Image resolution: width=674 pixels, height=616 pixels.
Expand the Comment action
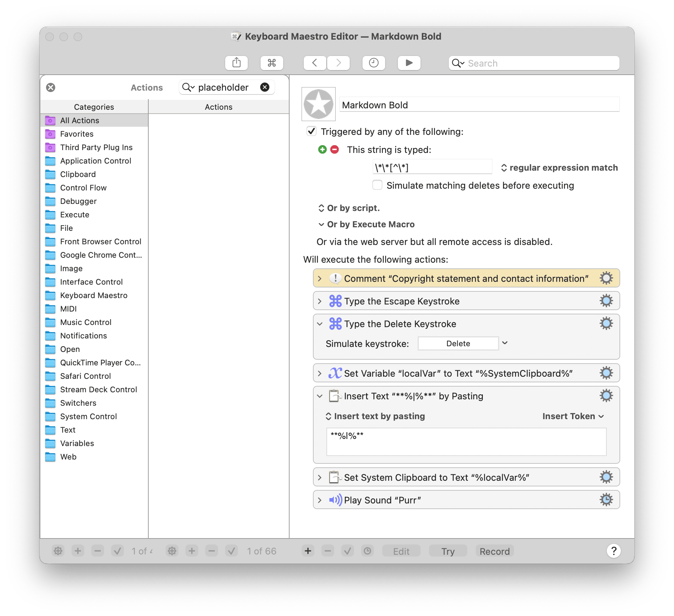pos(320,279)
